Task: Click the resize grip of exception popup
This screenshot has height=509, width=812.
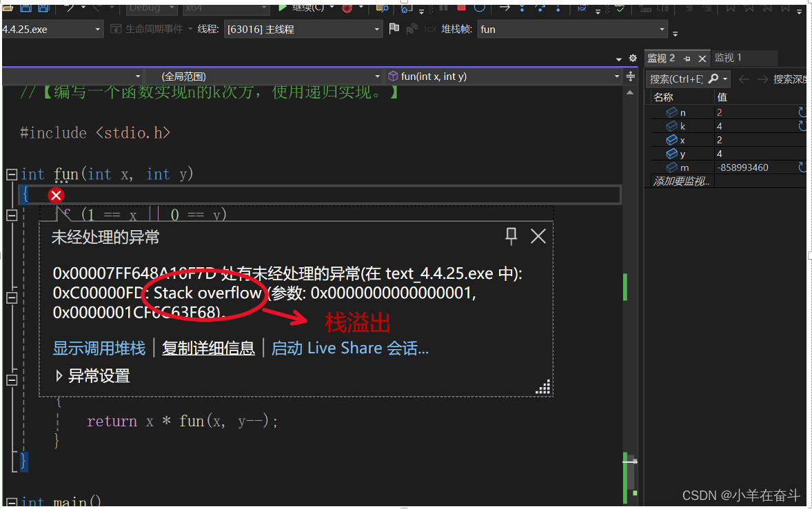Action: point(542,387)
